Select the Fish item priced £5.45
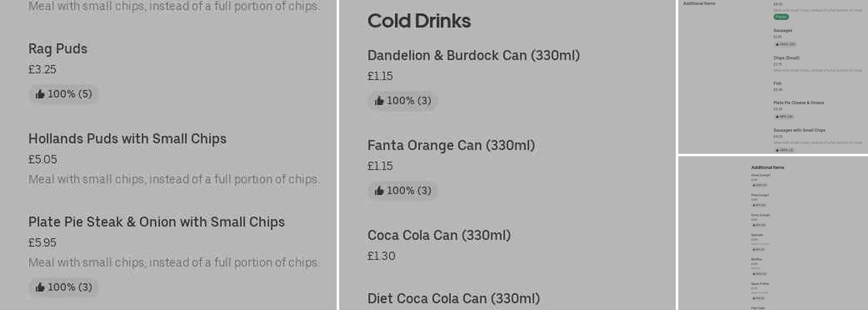The width and height of the screenshot is (868, 310). coord(777,83)
